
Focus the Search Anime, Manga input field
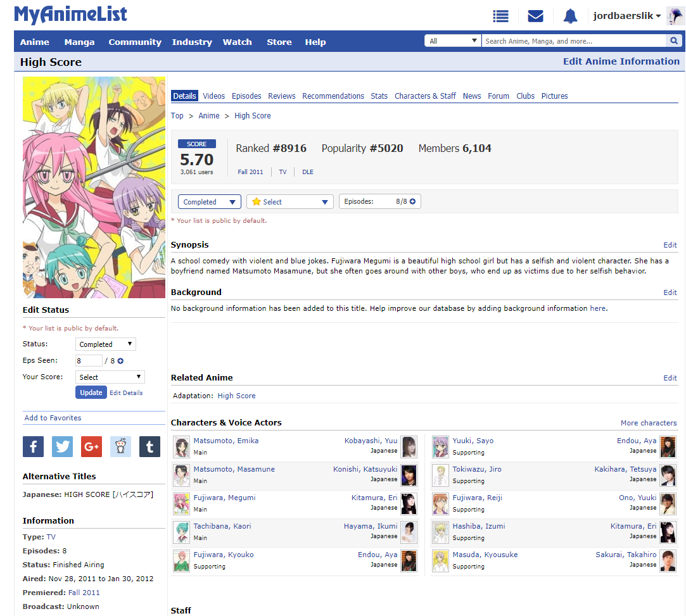[x=574, y=41]
